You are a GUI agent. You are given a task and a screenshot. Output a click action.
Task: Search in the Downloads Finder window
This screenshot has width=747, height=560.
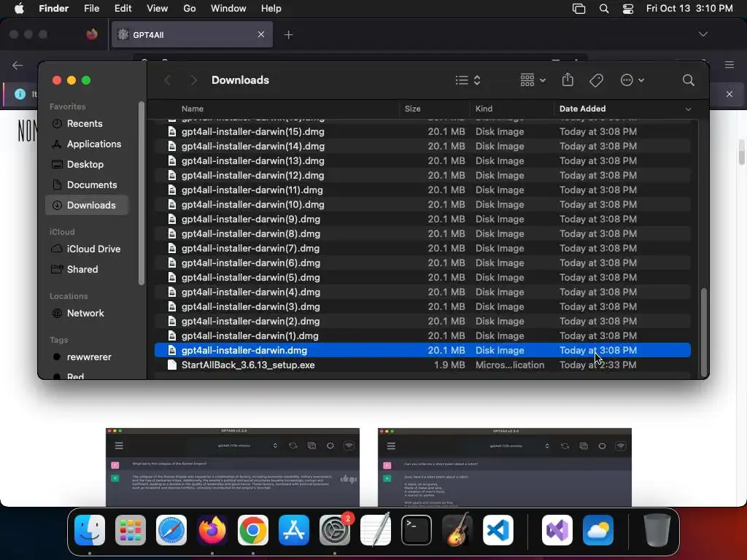688,80
